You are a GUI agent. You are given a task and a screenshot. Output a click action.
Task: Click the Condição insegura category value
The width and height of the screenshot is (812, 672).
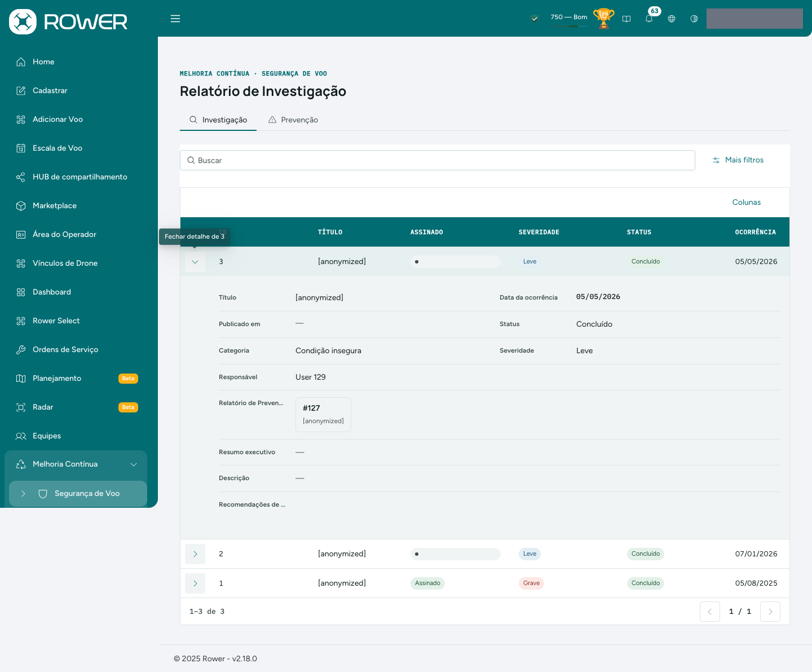(328, 351)
